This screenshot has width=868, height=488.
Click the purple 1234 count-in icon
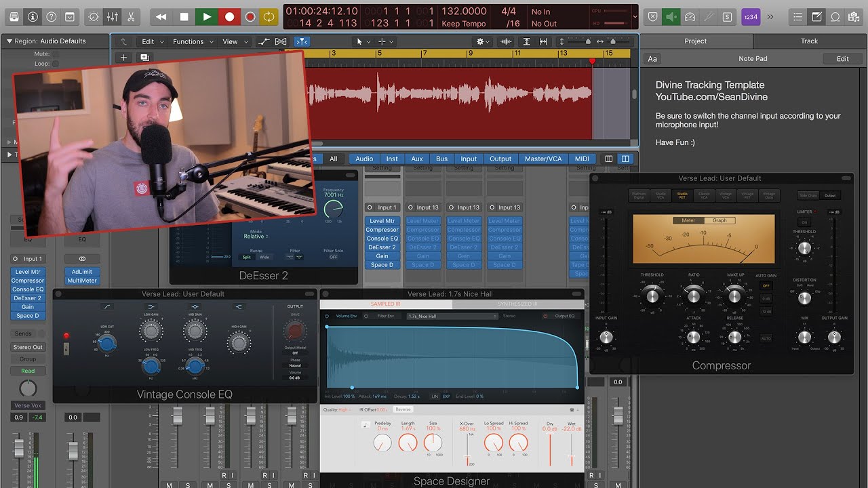750,16
